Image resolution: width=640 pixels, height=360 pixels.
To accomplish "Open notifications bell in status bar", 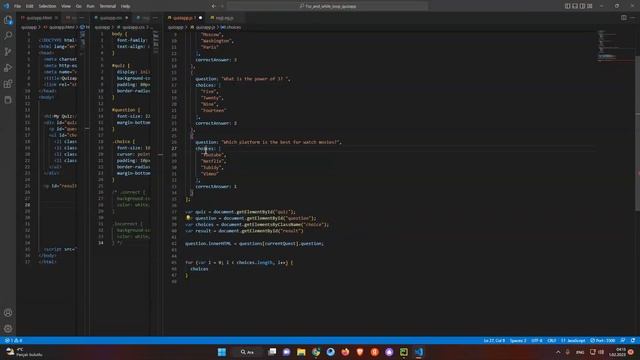I will [x=633, y=340].
